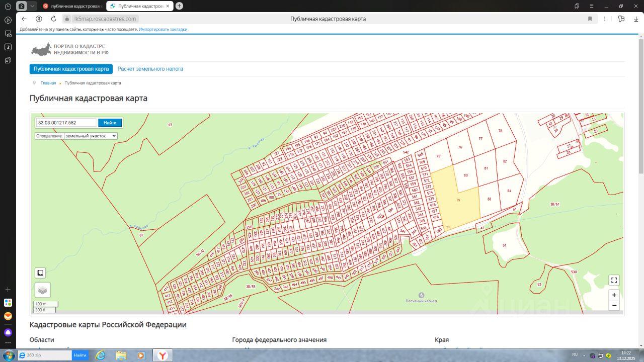Open the browser main hamburger menu
644x362 pixels.
[591, 6]
